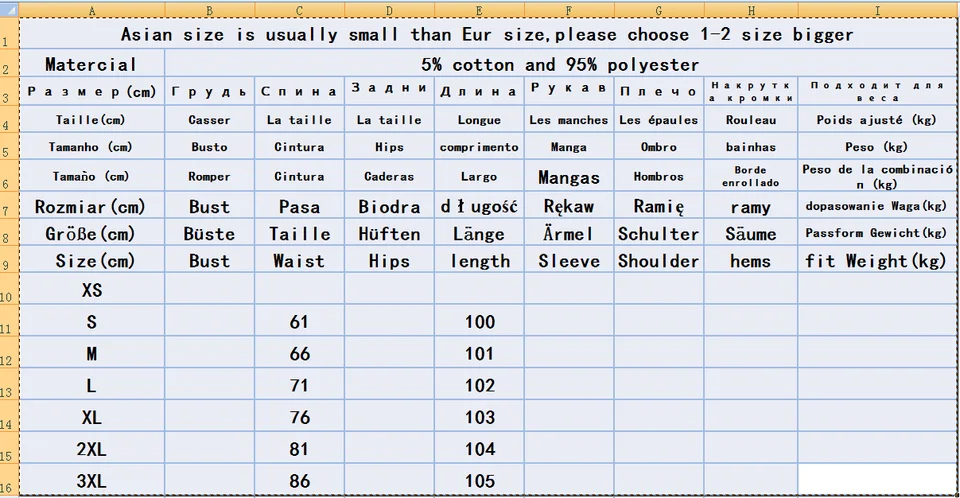Click the Mangas cell
The image size is (960, 498).
pos(569,176)
